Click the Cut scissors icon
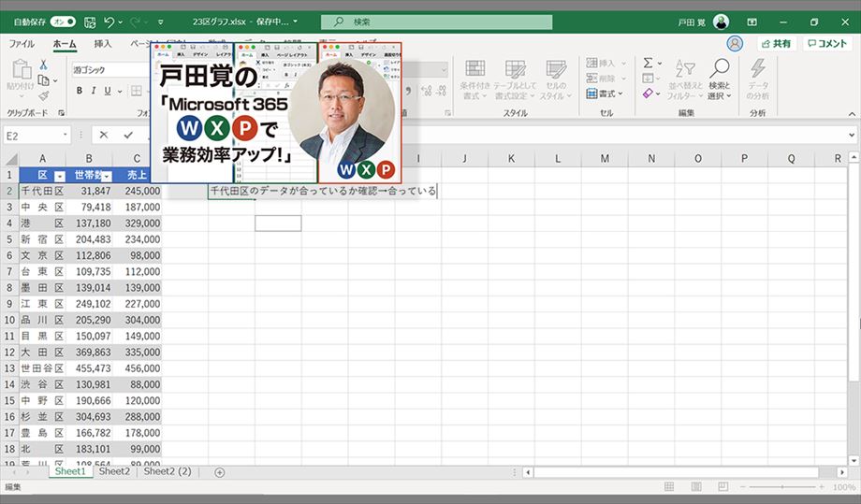The width and height of the screenshot is (861, 504). pos(43,65)
